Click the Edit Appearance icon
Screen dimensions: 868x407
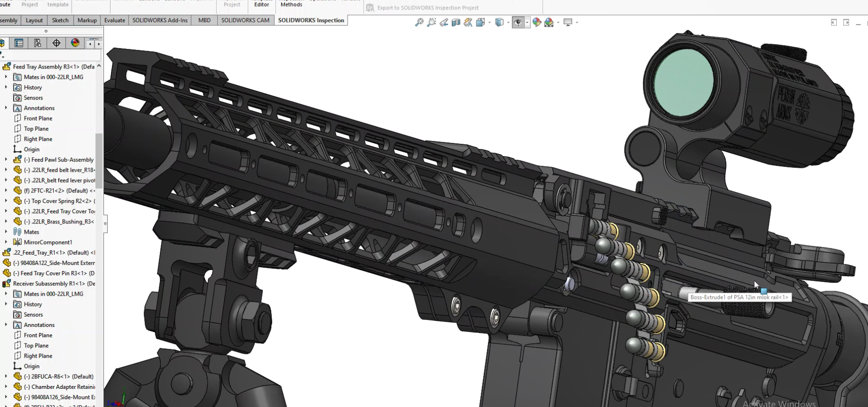(537, 22)
